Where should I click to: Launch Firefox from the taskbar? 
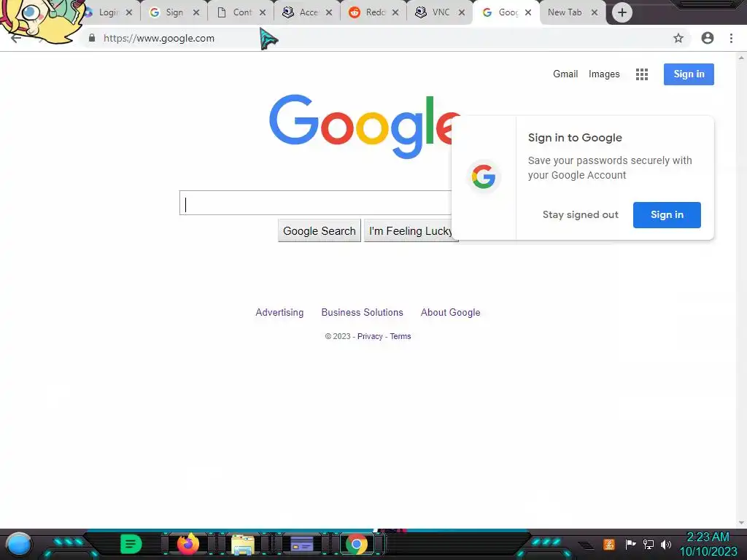pyautogui.click(x=187, y=544)
